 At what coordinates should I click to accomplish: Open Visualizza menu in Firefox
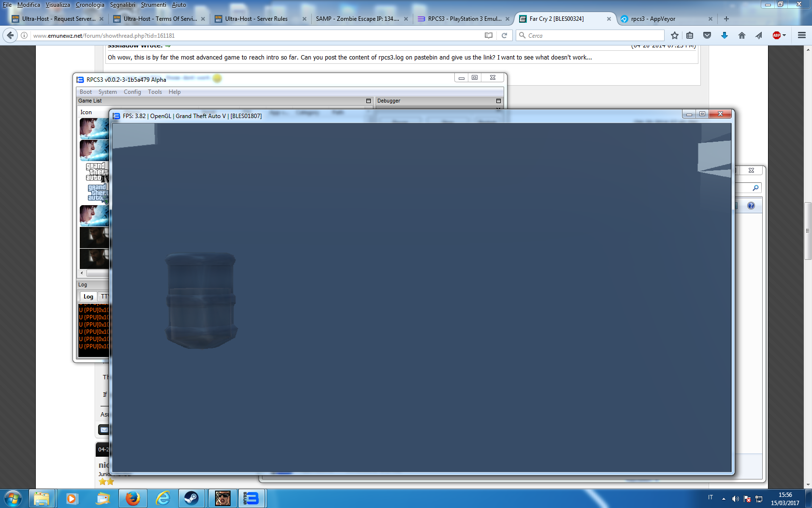click(x=58, y=5)
